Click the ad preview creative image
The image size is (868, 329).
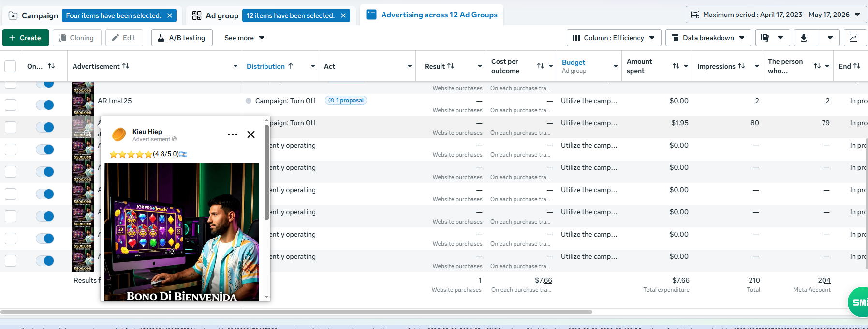click(182, 232)
